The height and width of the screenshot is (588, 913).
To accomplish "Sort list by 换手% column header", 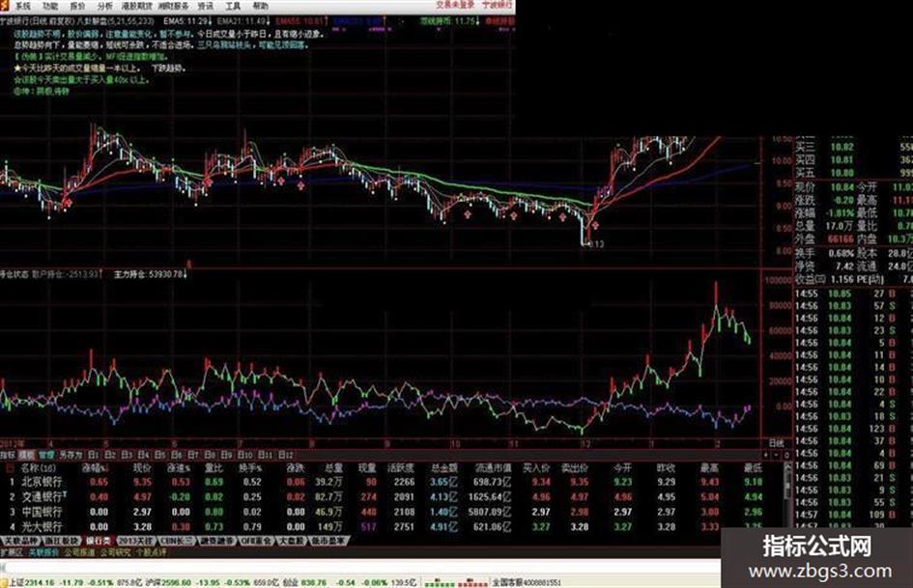I will click(249, 467).
